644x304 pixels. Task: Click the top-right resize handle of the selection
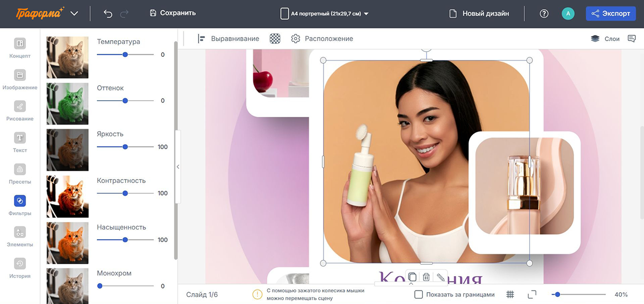530,60
